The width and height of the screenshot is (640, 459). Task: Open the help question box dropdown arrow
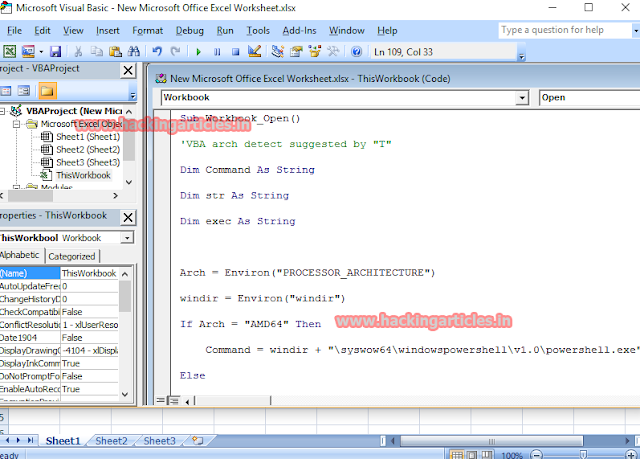click(x=636, y=31)
